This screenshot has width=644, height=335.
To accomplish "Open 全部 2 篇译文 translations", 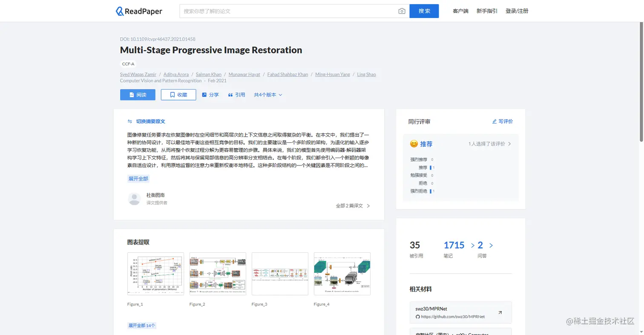I will pyautogui.click(x=353, y=206).
